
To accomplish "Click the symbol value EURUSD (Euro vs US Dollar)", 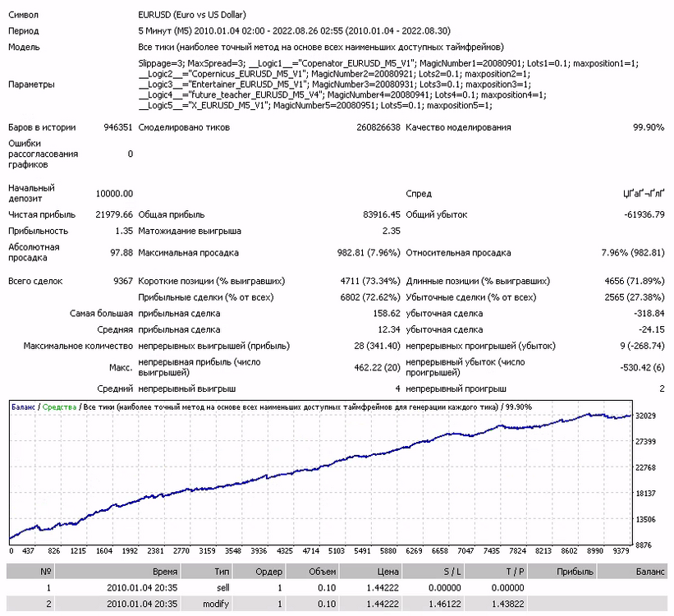I will point(192,15).
